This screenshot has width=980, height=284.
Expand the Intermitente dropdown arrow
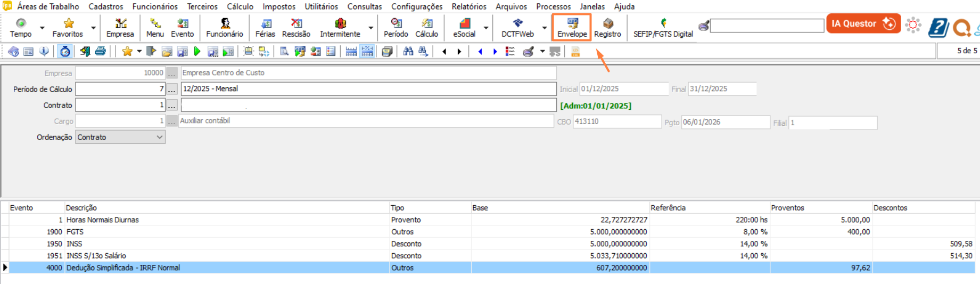[x=371, y=28]
